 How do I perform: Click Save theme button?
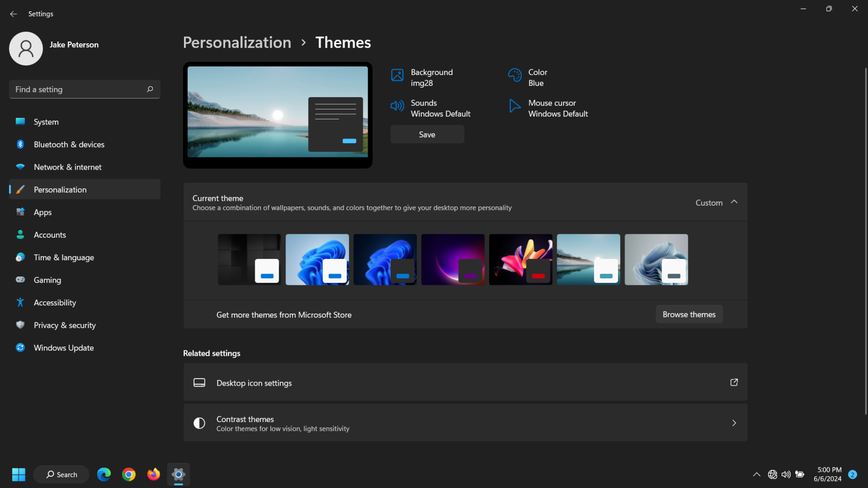click(x=427, y=134)
